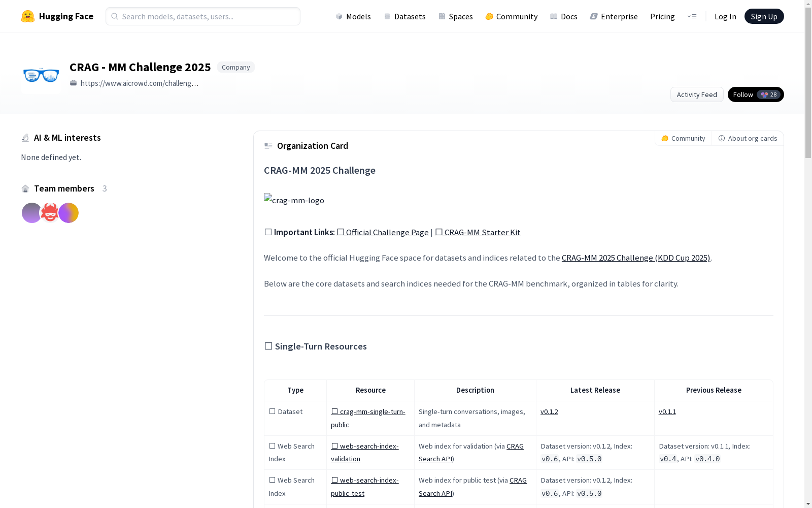Open the org card Community tab
Screen dimensions: 812x508
[683, 138]
